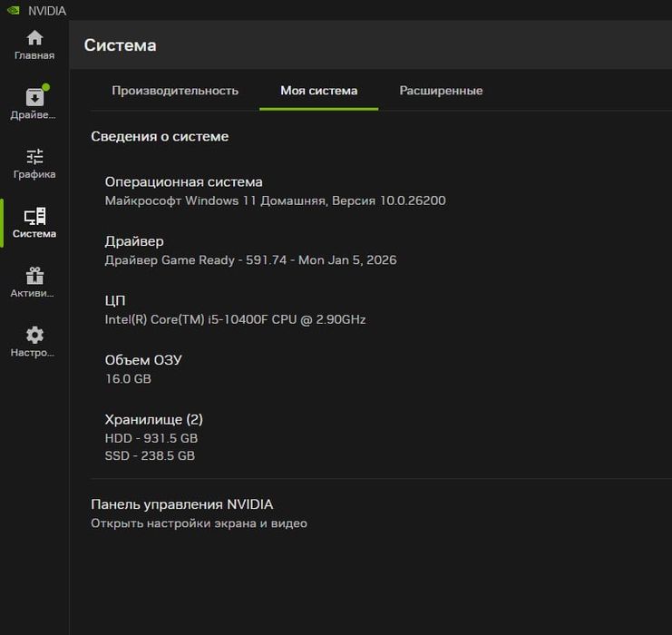Click the Система page heading
This screenshot has width=672, height=635.
120,45
